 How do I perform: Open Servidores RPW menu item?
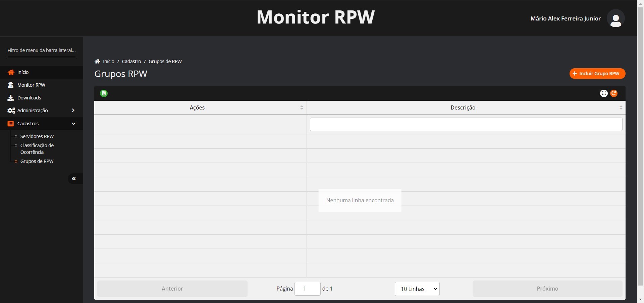37,136
